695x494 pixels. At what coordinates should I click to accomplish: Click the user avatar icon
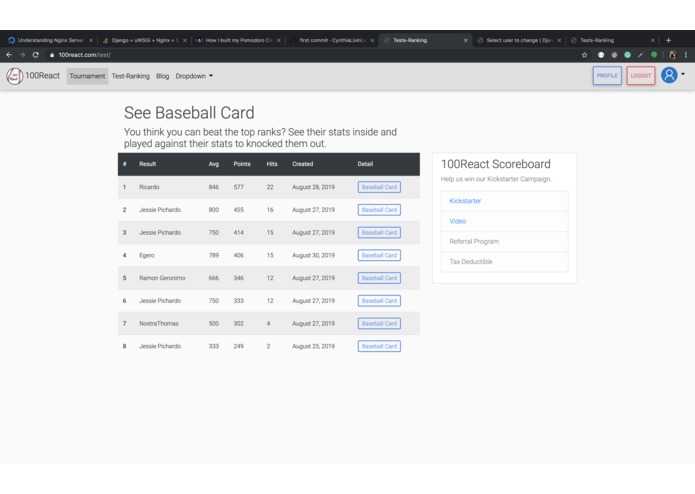pos(669,75)
